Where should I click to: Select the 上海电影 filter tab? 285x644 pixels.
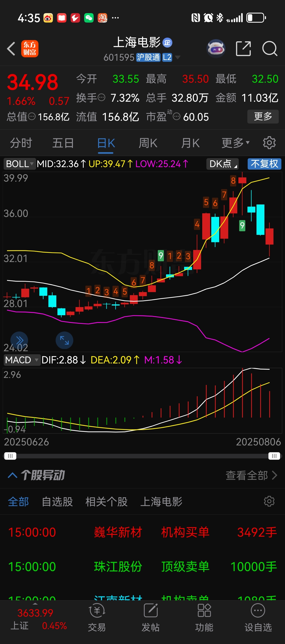pos(161,502)
